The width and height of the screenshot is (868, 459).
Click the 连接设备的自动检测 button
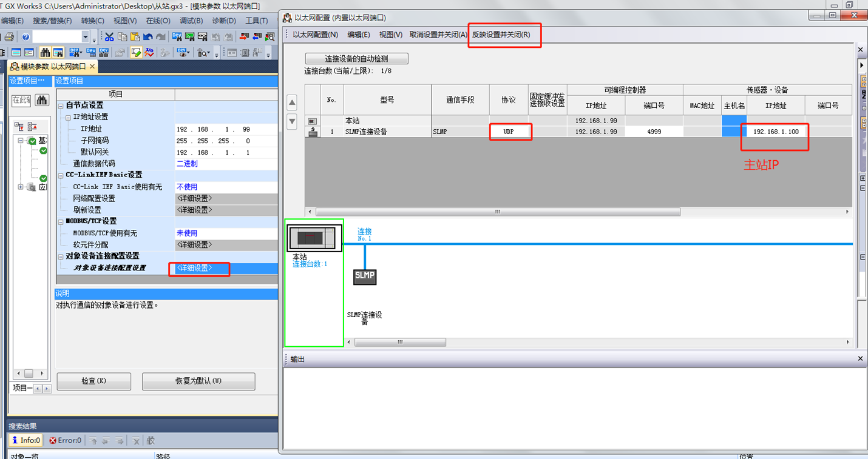pyautogui.click(x=356, y=59)
